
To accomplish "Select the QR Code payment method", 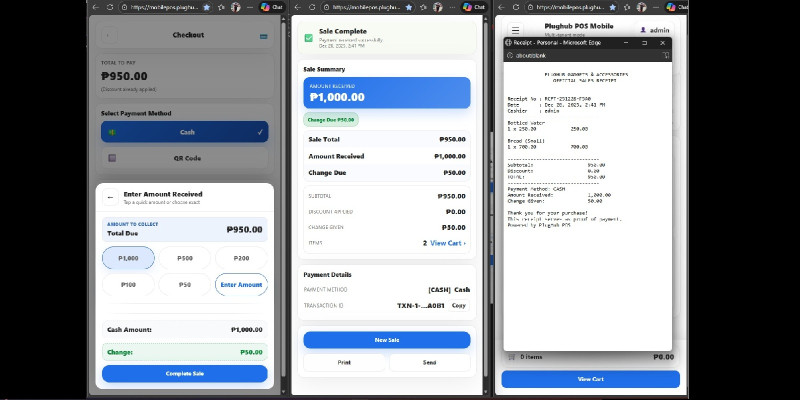I will coord(184,158).
